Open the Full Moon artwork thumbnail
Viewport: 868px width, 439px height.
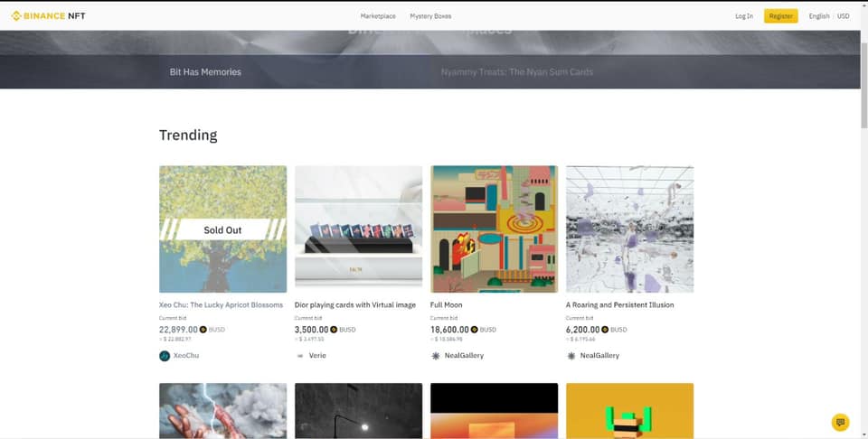point(494,229)
